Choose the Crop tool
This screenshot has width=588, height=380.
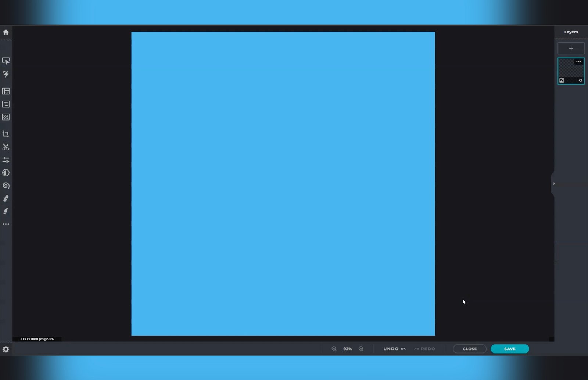[6, 134]
